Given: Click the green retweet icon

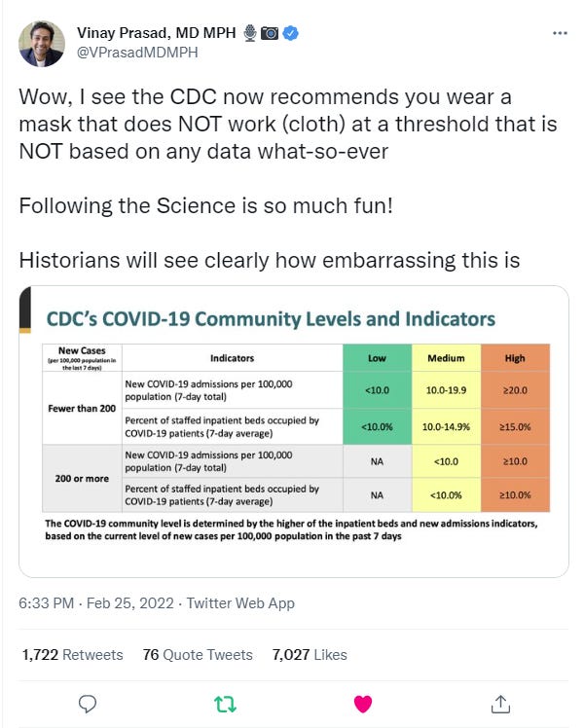Looking at the screenshot, I should [x=225, y=704].
